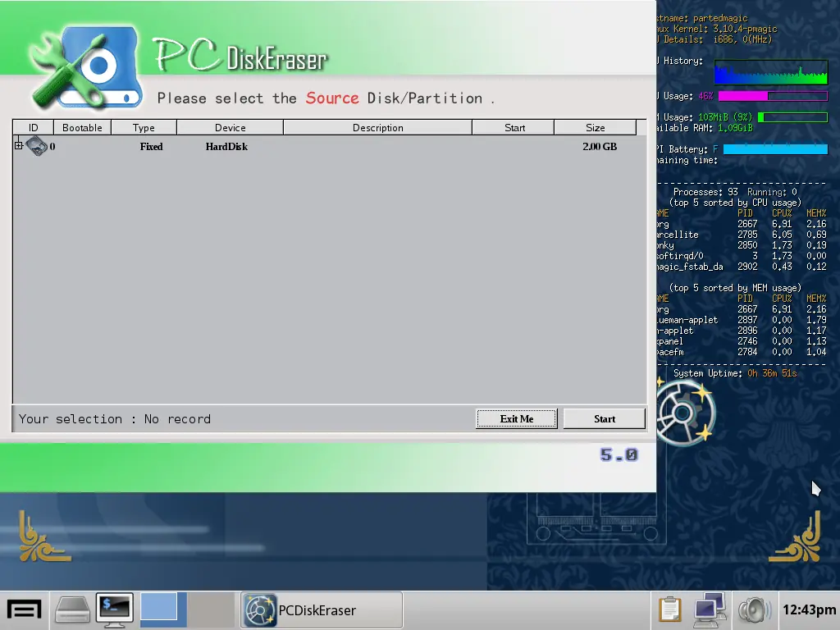Click the PC DiskEraser wrench and disk logo

(x=85, y=67)
